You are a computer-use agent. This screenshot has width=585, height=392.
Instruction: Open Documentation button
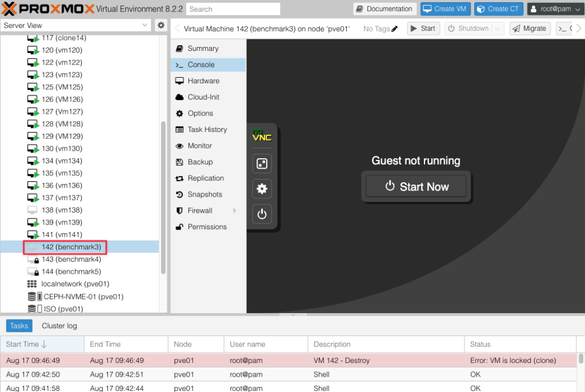(384, 9)
